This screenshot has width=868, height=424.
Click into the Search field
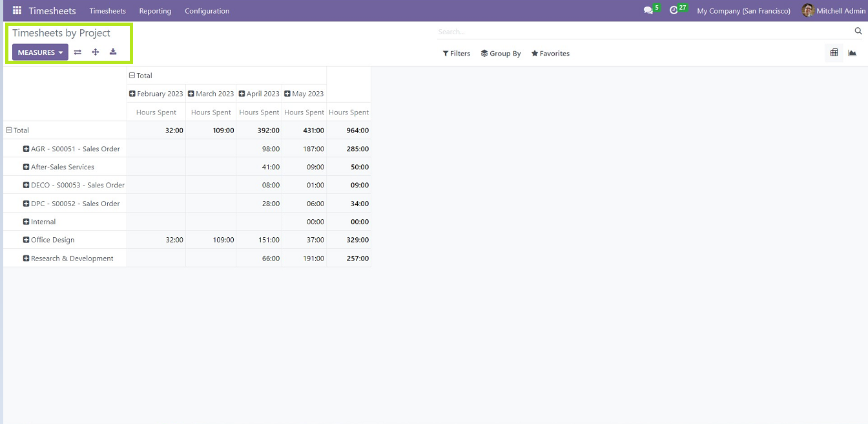click(x=645, y=31)
